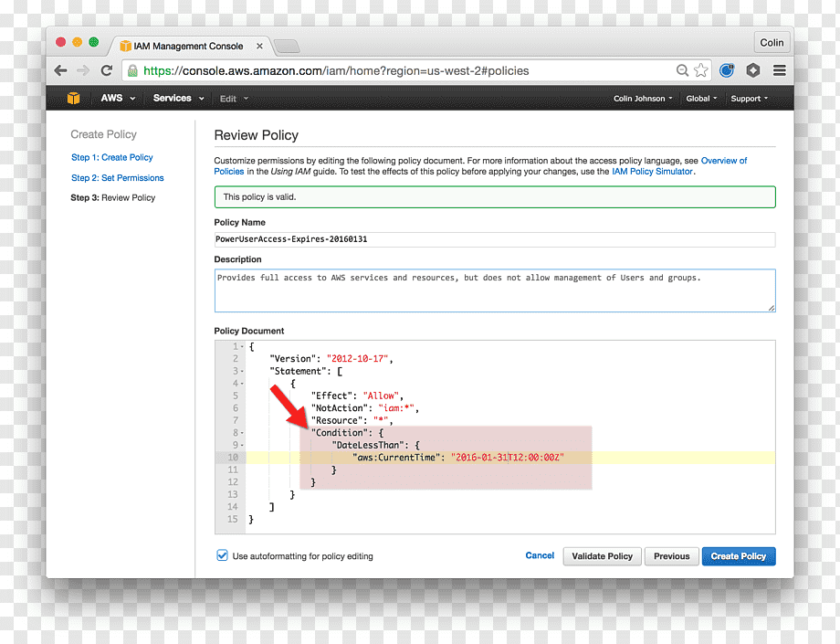Collapse the DateLessThan fold on line 9
Image resolution: width=840 pixels, height=644 pixels.
242,445
